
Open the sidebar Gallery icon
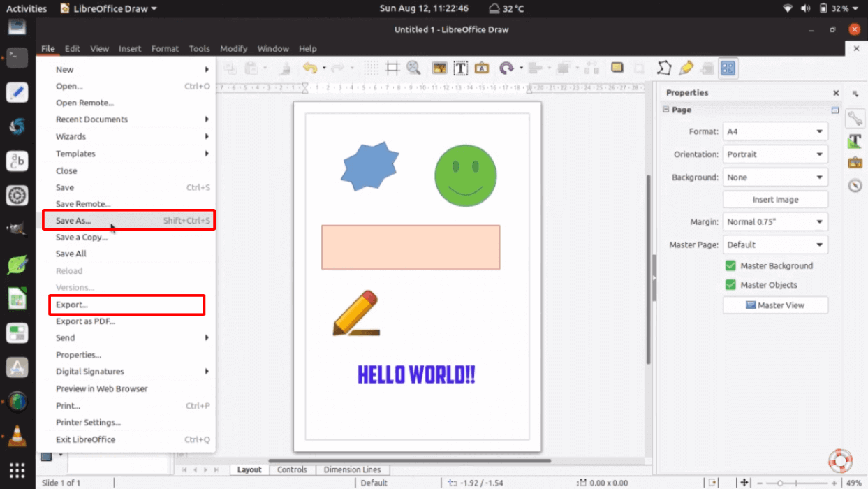855,163
